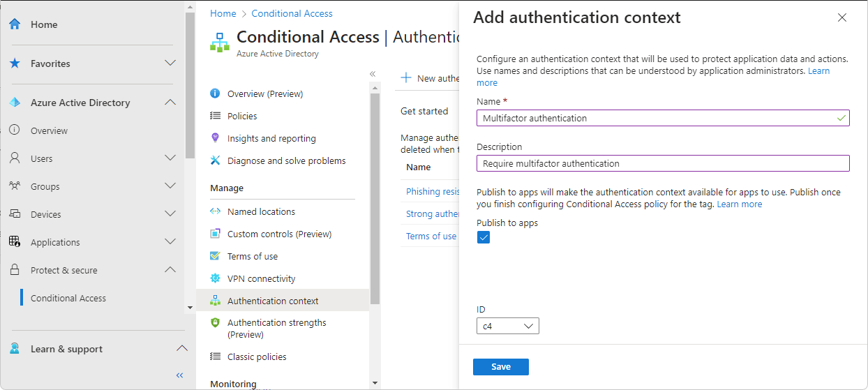Click the Name column header
868x390 pixels.
(419, 167)
